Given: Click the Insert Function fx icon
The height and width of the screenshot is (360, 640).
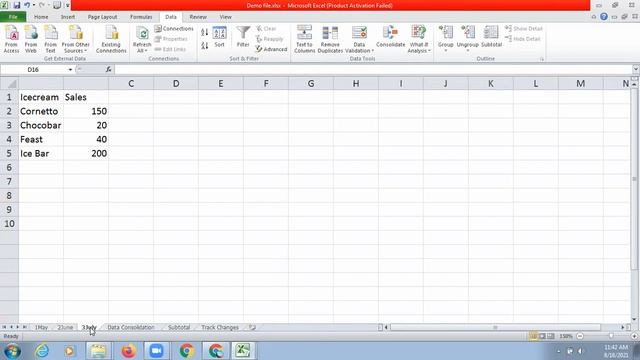Looking at the screenshot, I should (x=108, y=69).
